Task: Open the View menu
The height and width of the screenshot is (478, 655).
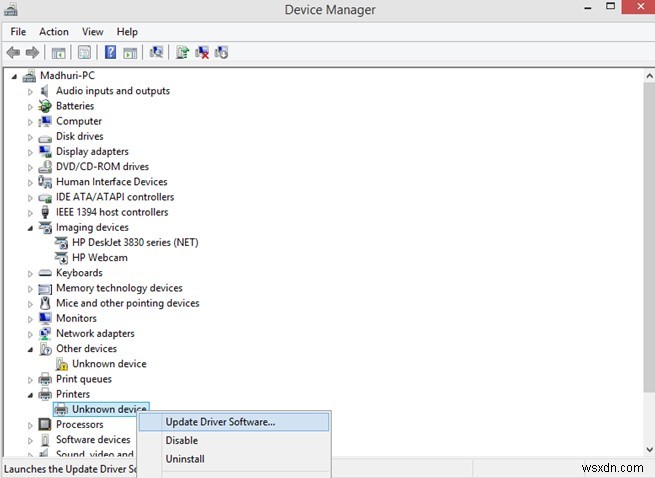Action: pos(92,32)
